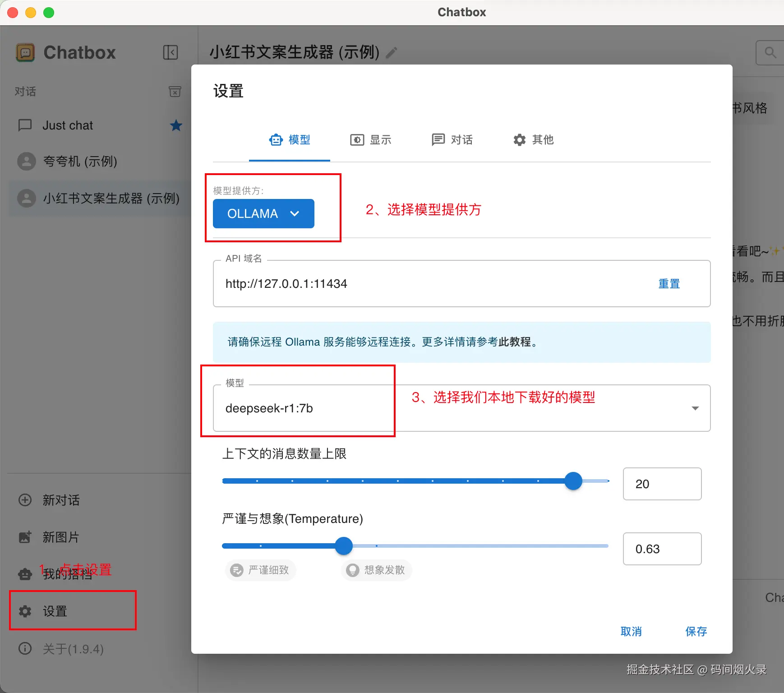Screen dimensions: 784x693
Task: Click the API 域名 input field
Action: 462,284
